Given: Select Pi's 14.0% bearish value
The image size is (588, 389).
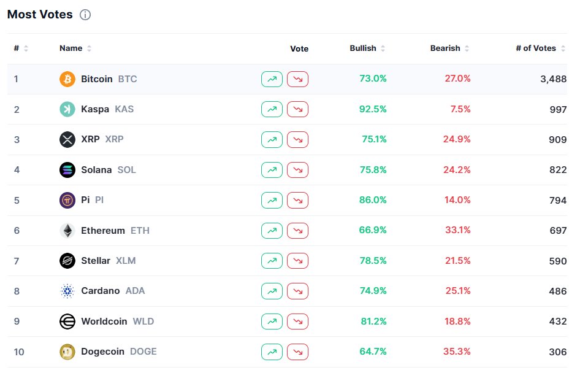Looking at the screenshot, I should click(457, 200).
